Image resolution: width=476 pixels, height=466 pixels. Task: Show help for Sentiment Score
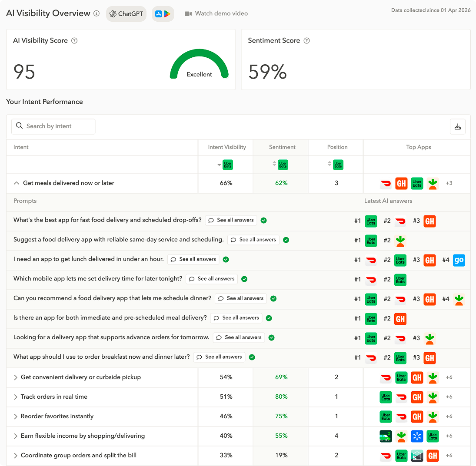307,41
